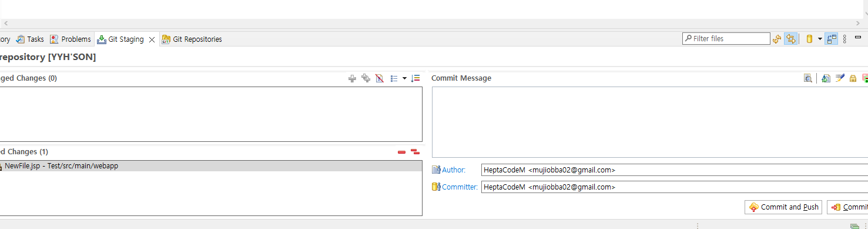Toggle Link with Editor and Selection
The height and width of the screenshot is (229, 868).
click(x=791, y=39)
